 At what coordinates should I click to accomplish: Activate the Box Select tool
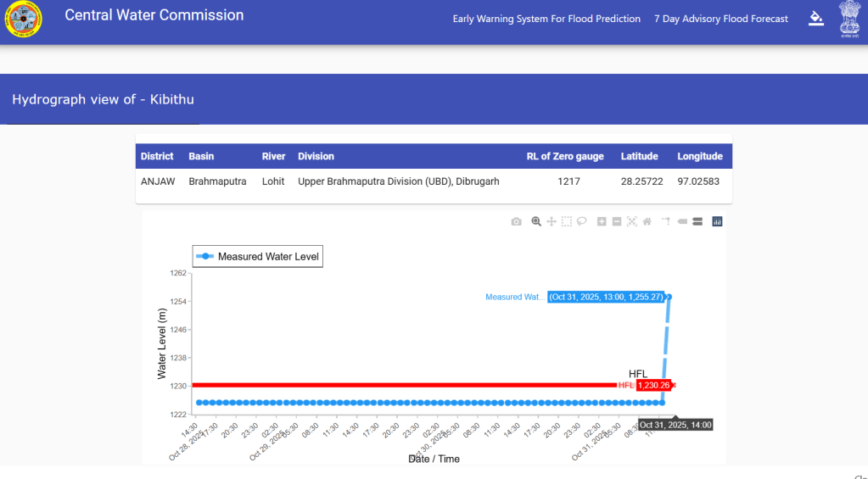point(567,222)
